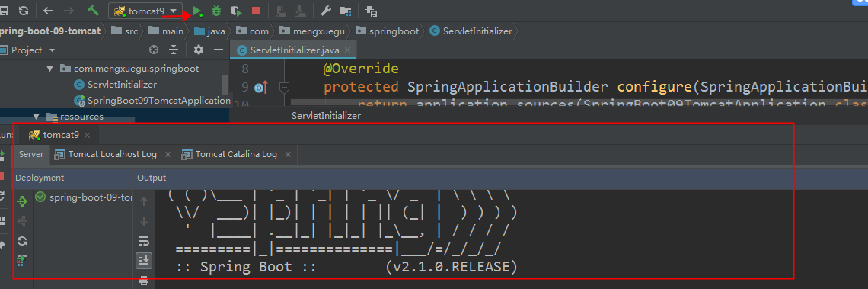
Task: Run with coverage using the shield icon
Action: tap(236, 11)
